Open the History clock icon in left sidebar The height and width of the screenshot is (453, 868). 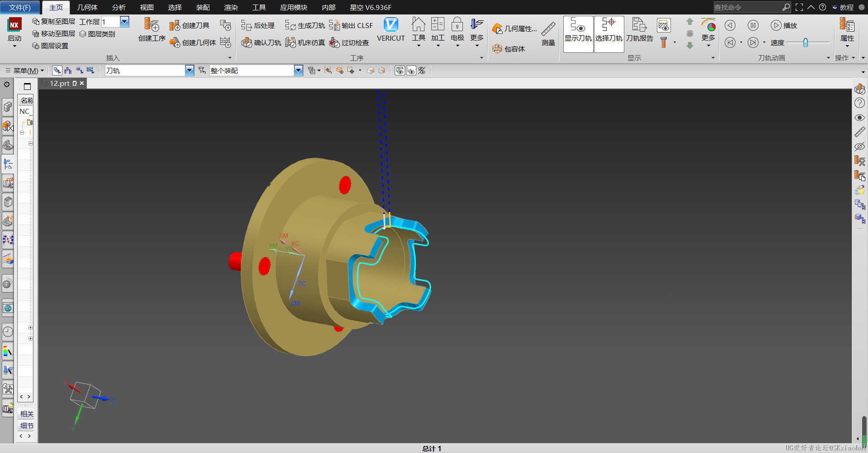(x=8, y=332)
